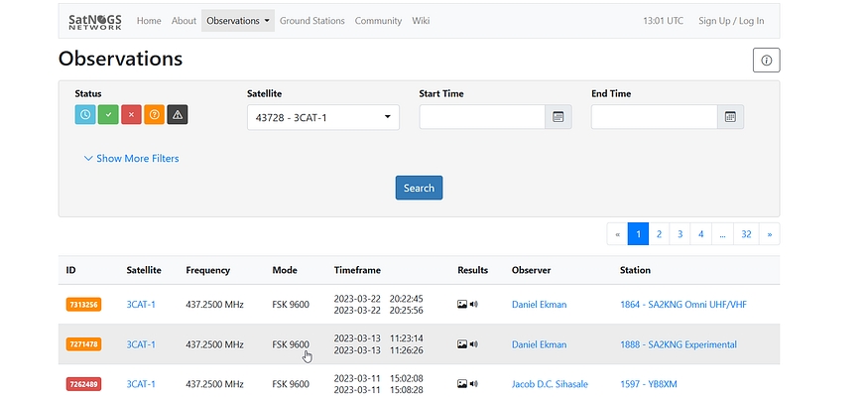Image resolution: width=868 pixels, height=403 pixels.
Task: Open the Observations navigation dropdown
Action: coord(237,21)
